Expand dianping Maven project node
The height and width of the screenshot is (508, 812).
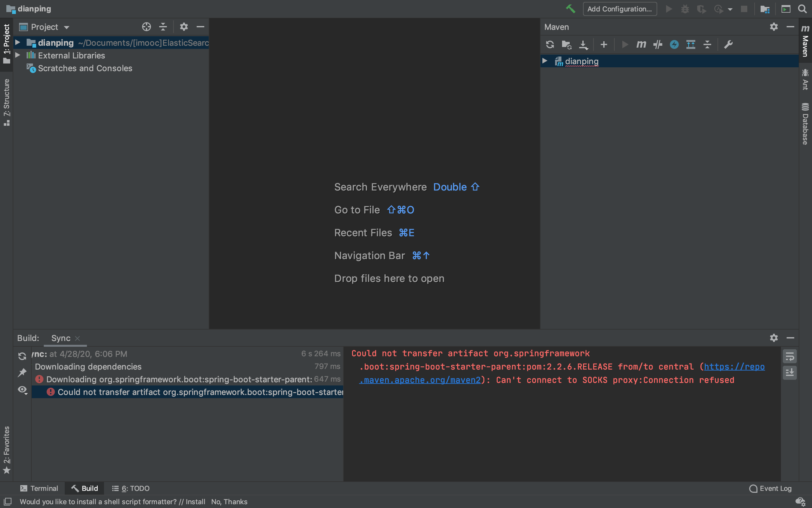coord(545,61)
